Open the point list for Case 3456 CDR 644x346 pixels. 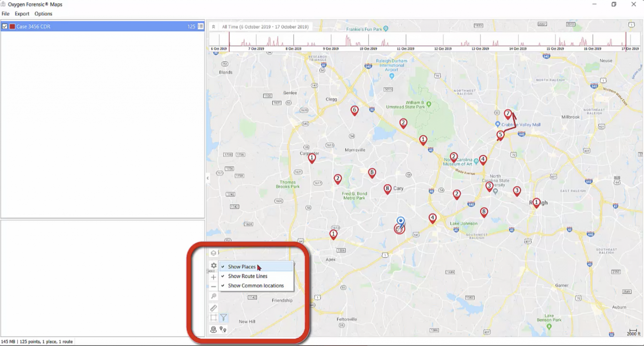click(200, 26)
